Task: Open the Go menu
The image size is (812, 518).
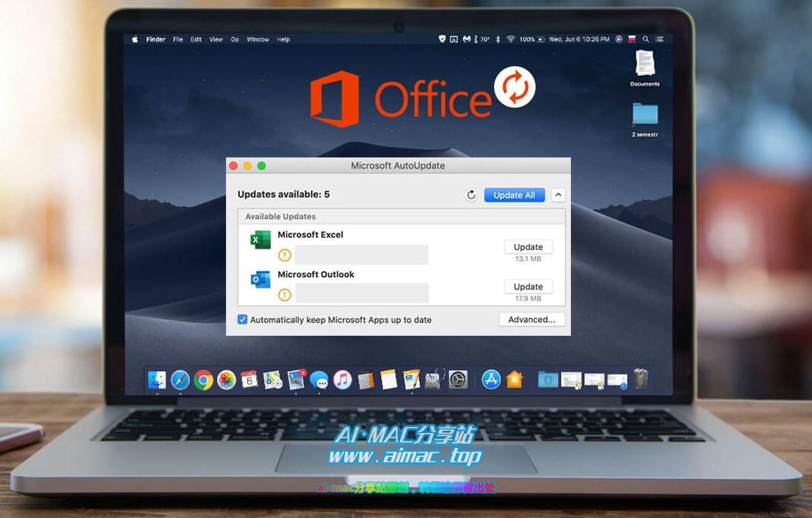Action: point(234,39)
